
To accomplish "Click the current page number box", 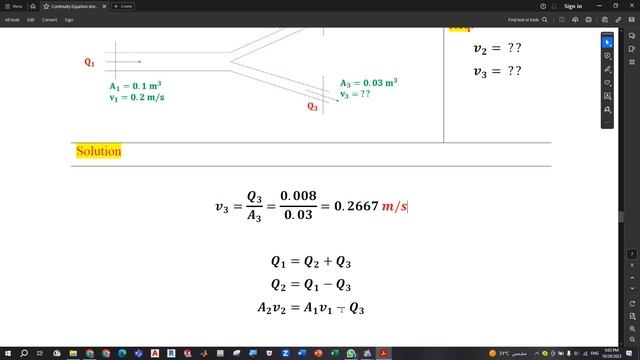I will tap(632, 254).
